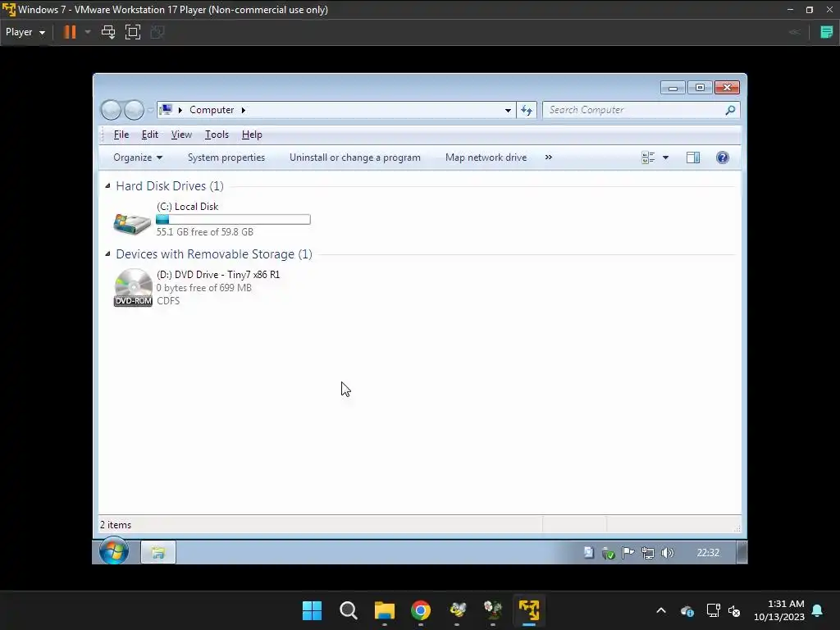Open dropdown arrow next to pause button
Viewport: 840px width, 630px height.
click(x=88, y=32)
